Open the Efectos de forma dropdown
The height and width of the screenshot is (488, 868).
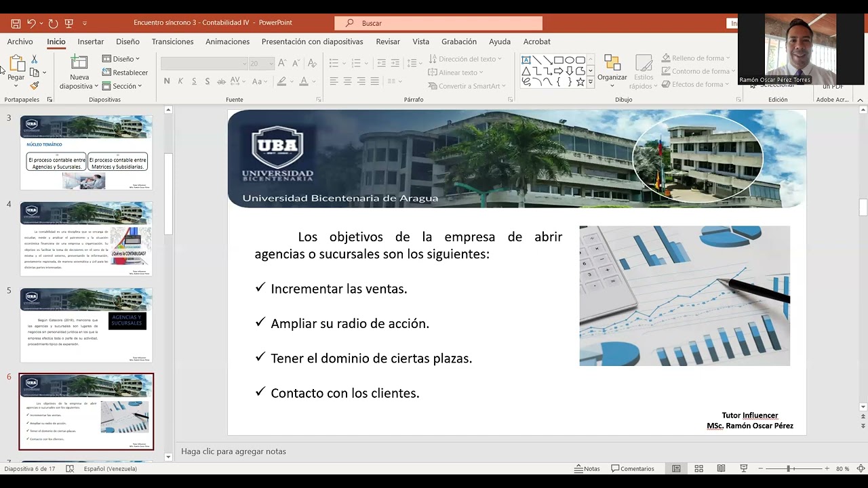[x=696, y=85]
